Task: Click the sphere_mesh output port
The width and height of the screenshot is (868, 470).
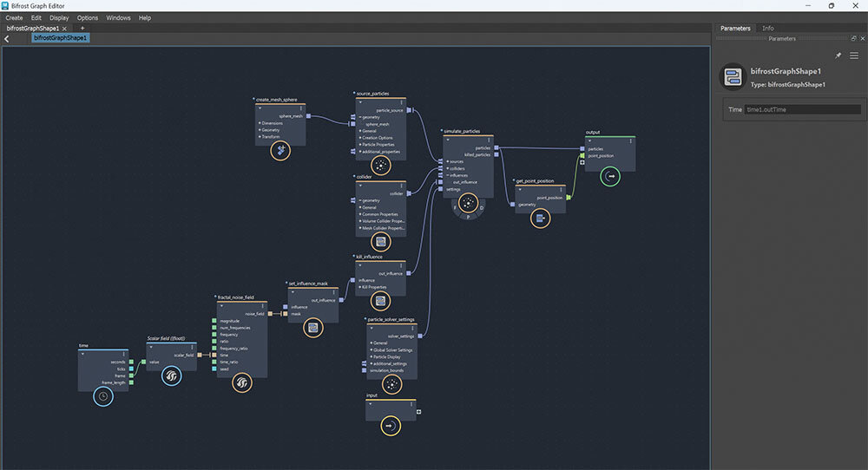Action: 308,116
